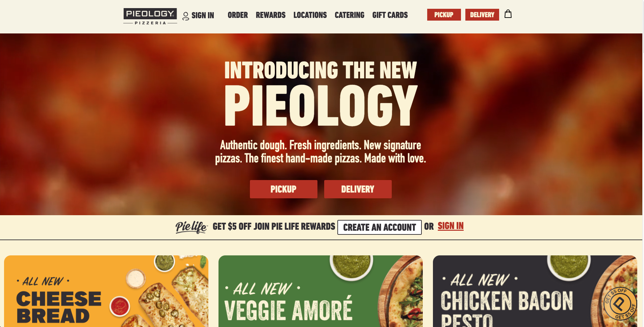Select the Delivery button in header
The image size is (644, 327).
coord(482,15)
